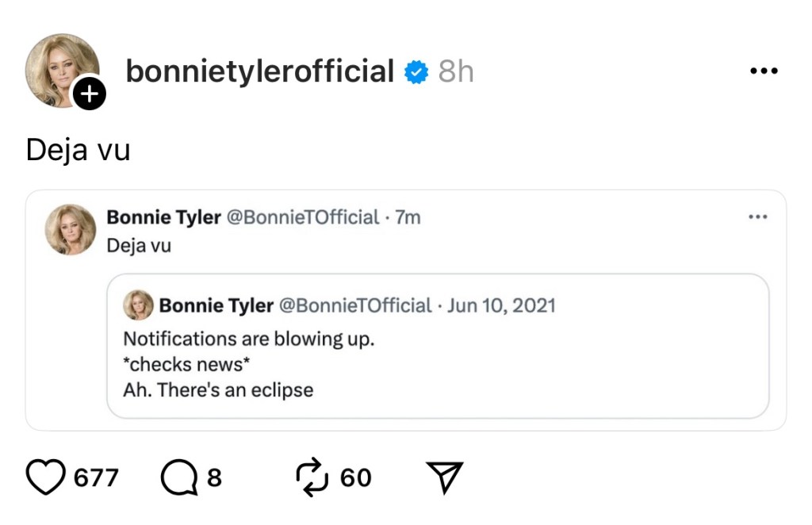Screen dimensions: 812x525
Task: Open the post's three-dot options menu
Action: click(764, 71)
